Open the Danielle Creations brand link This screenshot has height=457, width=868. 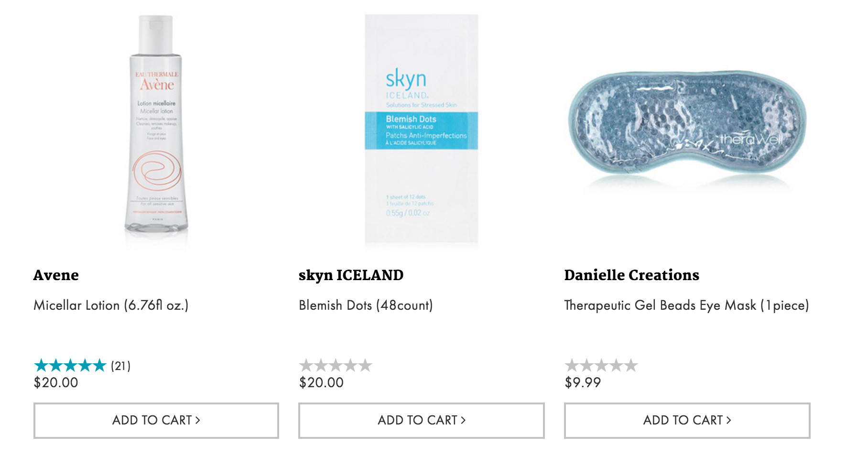pos(631,275)
